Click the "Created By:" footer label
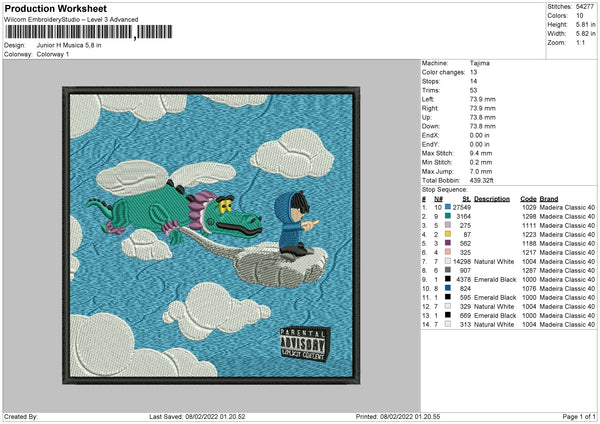600x424 pixels. 21,416
